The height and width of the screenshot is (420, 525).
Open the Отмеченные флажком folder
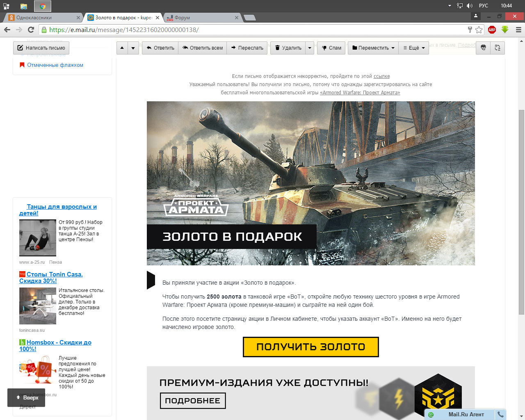pos(55,65)
